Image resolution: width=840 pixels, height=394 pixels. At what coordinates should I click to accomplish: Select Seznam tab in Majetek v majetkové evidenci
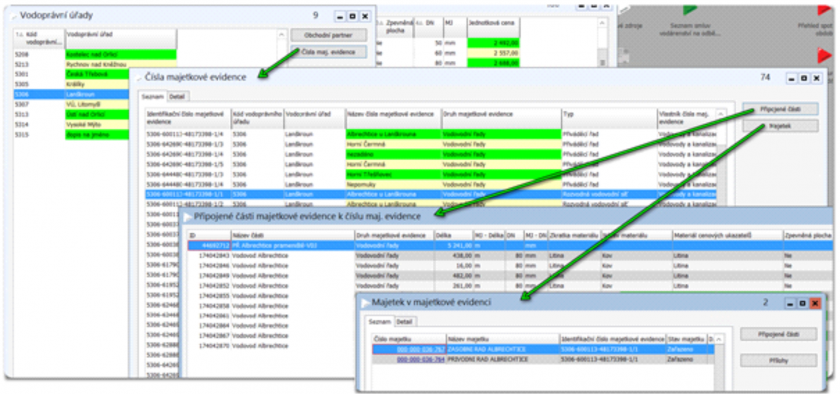click(381, 322)
